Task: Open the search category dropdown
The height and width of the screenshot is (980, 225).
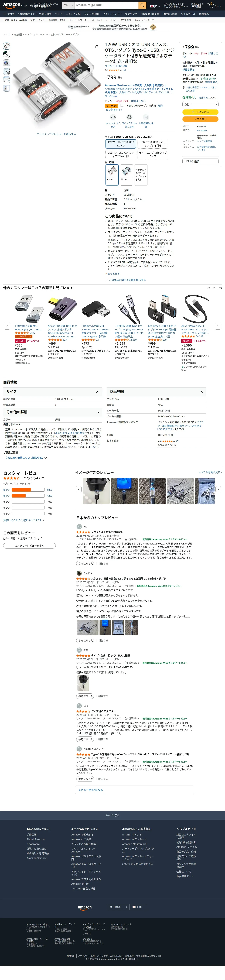Action: click(x=68, y=5)
